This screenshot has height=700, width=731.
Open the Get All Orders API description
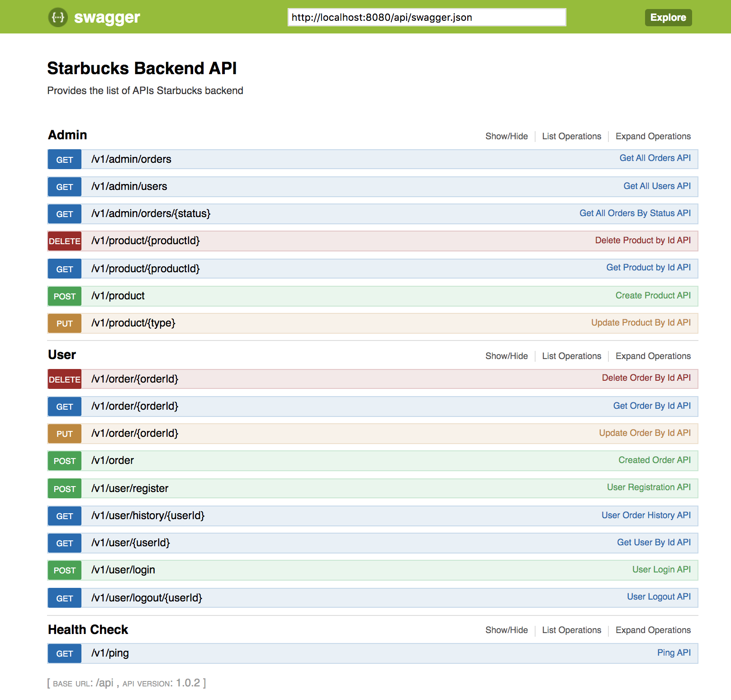[655, 158]
